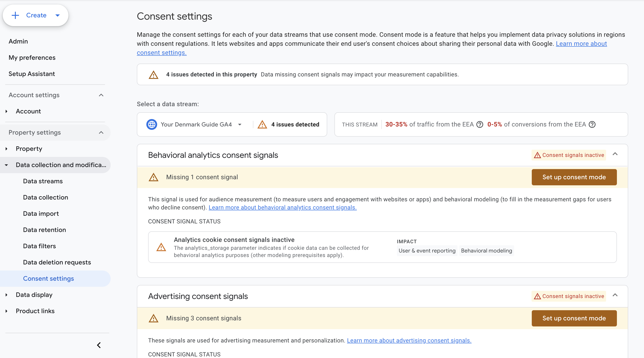Click warning icon next to 4 issues detected
The width and height of the screenshot is (644, 358).
[x=262, y=124]
